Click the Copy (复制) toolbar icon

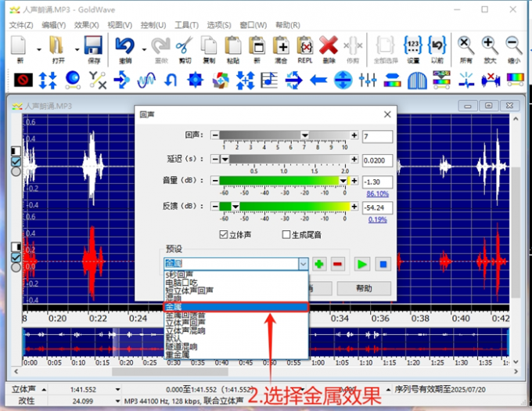pos(209,45)
